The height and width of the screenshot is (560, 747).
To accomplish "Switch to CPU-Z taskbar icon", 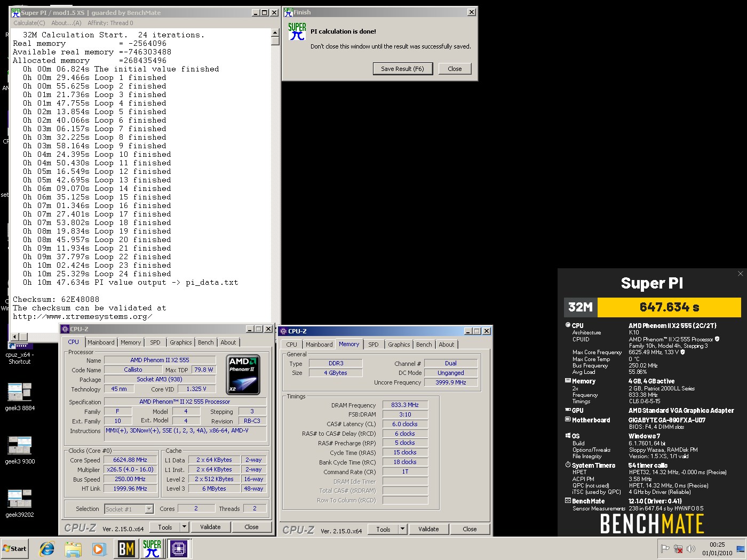I will pos(179,549).
